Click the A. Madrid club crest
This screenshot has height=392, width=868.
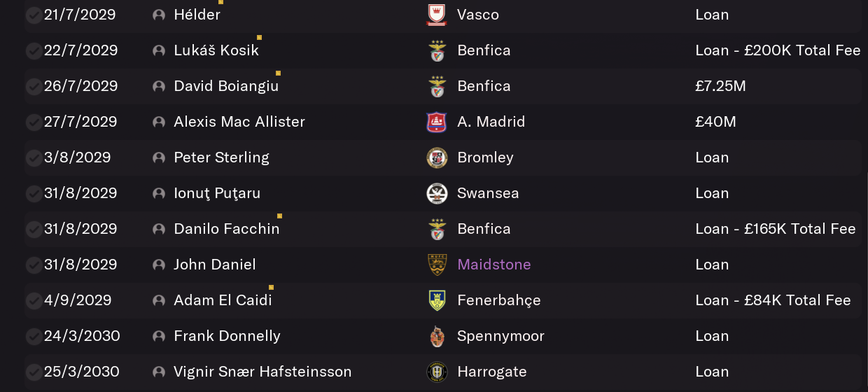click(x=437, y=122)
